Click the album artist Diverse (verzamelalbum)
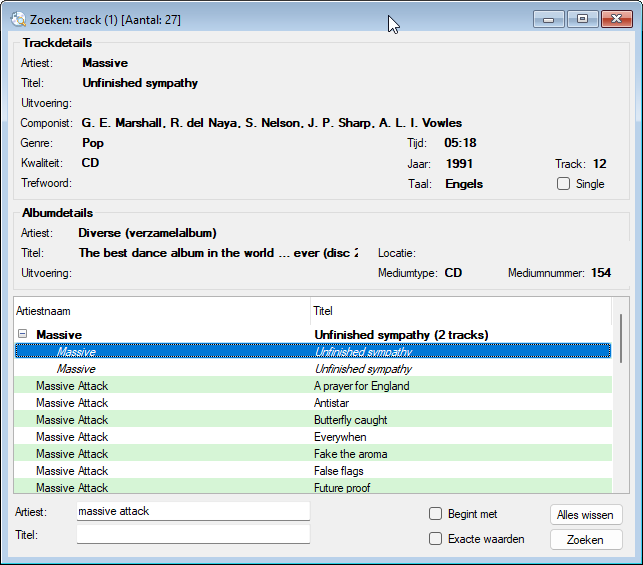 click(147, 233)
